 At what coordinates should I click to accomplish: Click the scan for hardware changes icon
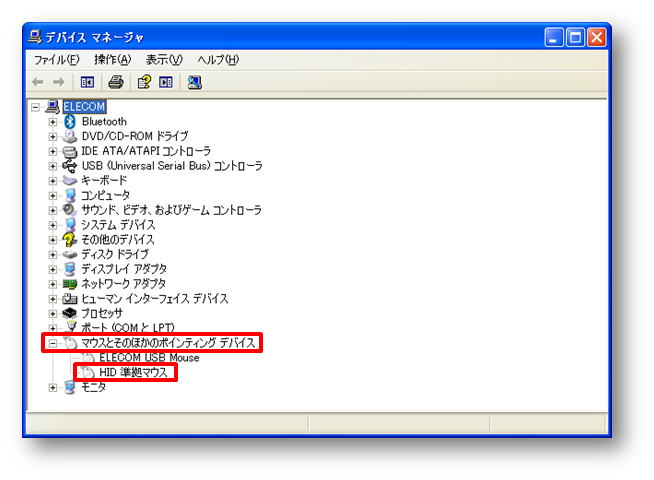(194, 82)
